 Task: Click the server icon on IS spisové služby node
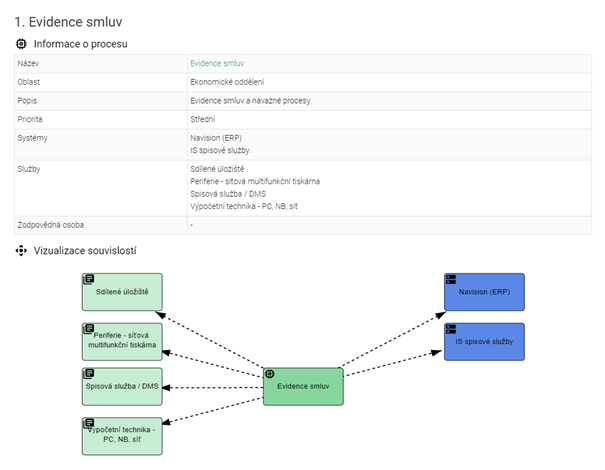[x=451, y=329]
